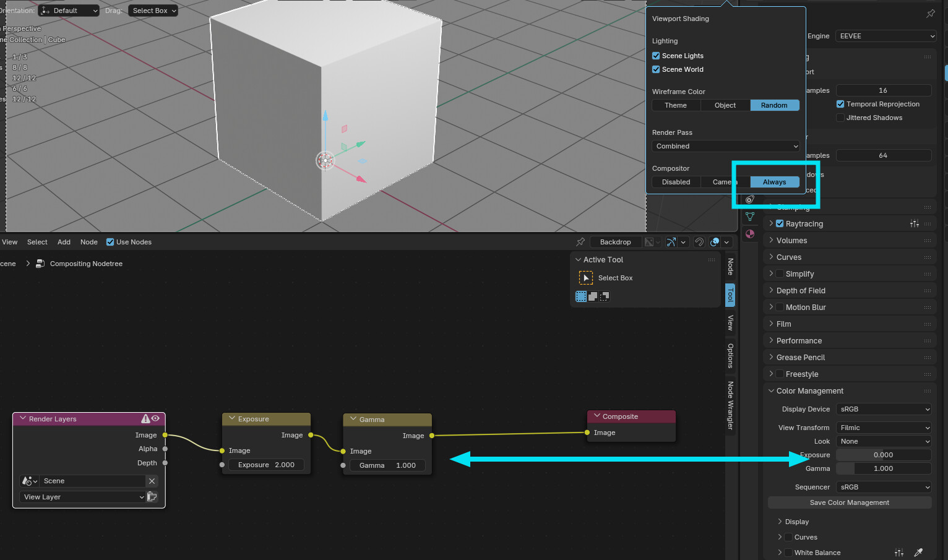Image resolution: width=948 pixels, height=560 pixels.
Task: Open the Material properties tab icon
Action: [750, 234]
